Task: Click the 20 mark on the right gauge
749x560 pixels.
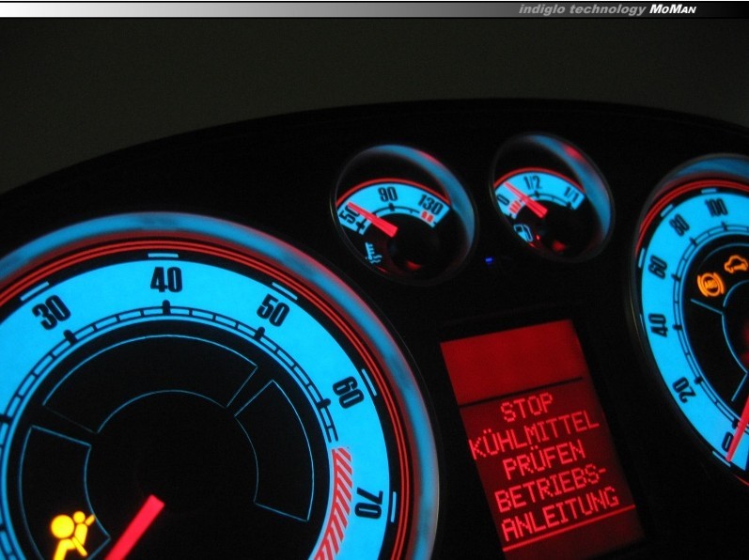Action: (686, 390)
